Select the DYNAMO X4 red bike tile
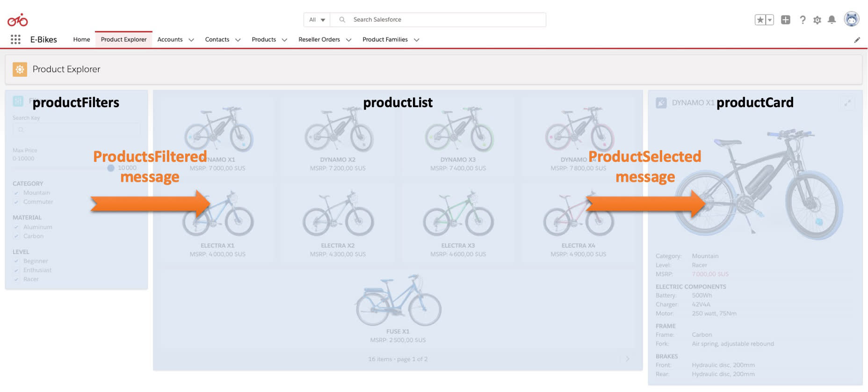868x392 pixels. click(579, 136)
